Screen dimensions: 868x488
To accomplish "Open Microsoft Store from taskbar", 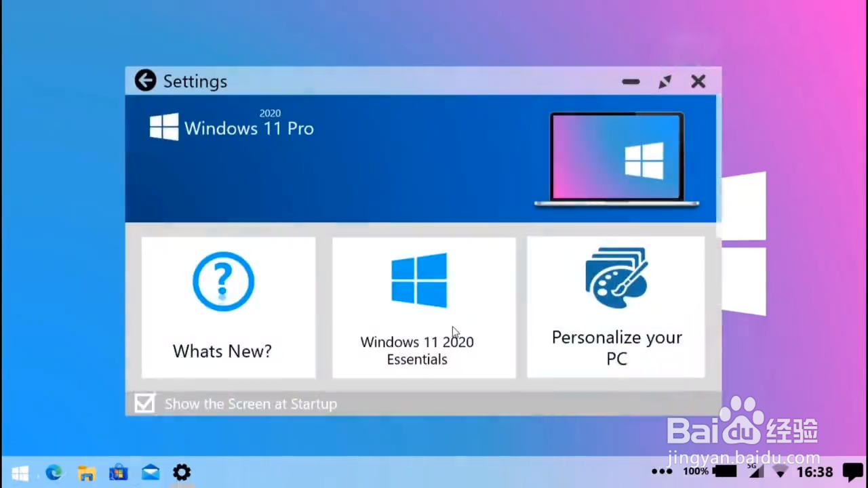I will tap(119, 472).
